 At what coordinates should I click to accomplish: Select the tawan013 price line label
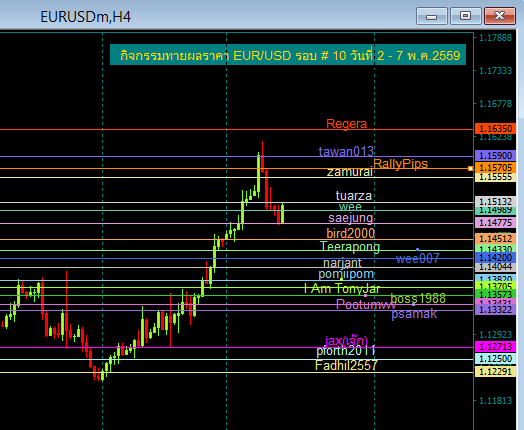(x=346, y=151)
